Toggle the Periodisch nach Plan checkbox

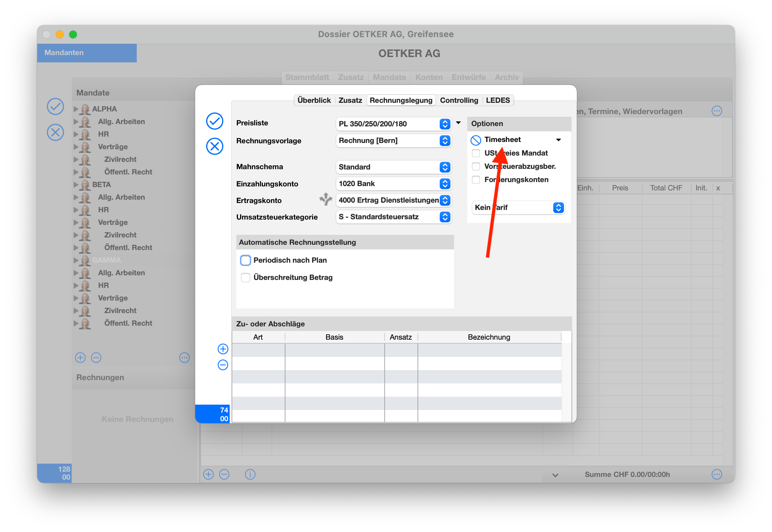[245, 260]
